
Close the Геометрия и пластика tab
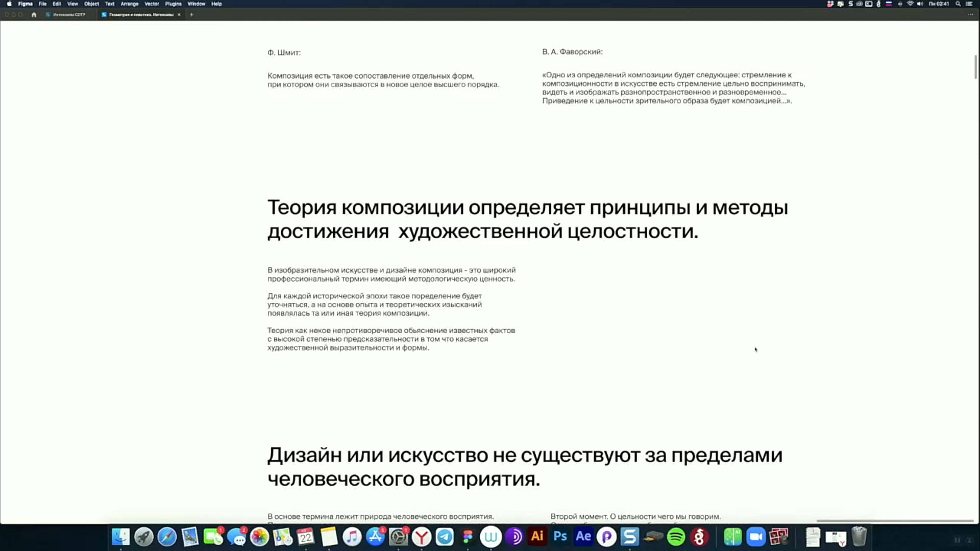point(179,15)
